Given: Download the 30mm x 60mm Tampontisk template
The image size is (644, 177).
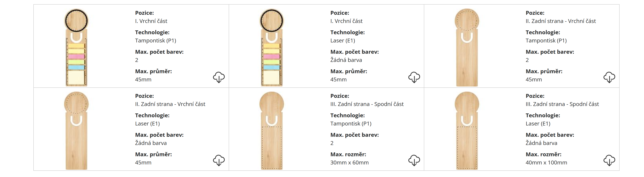Looking at the screenshot, I should tap(414, 160).
